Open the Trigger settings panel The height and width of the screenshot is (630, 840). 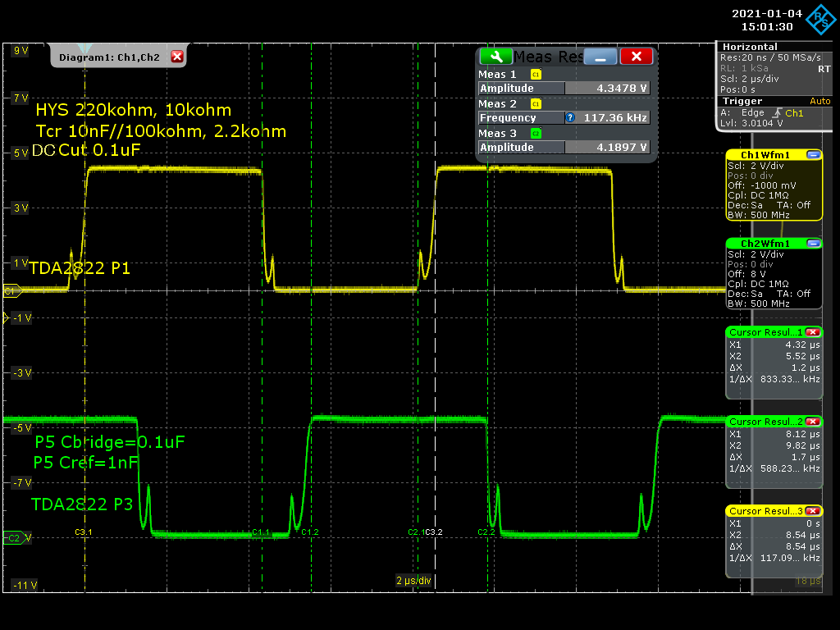(x=742, y=102)
